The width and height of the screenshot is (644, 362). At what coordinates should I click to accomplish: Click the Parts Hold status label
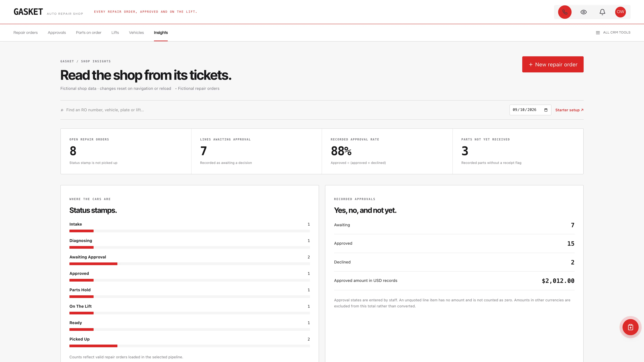80,290
